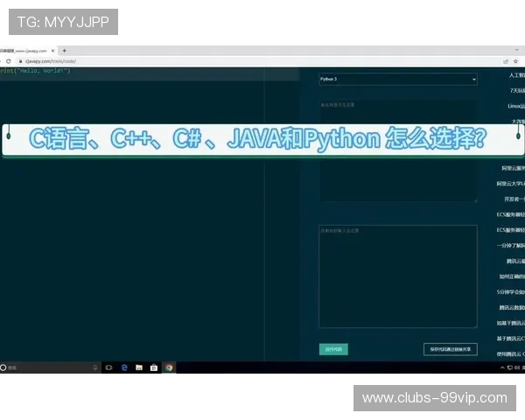Open the Linux sidebar link
Image resolution: width=525 pixels, height=420 pixels.
(516, 106)
